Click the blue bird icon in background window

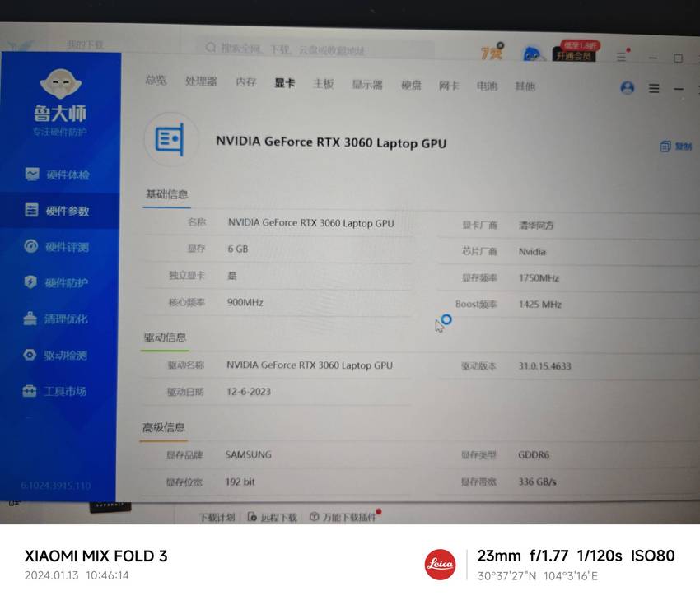pos(532,54)
